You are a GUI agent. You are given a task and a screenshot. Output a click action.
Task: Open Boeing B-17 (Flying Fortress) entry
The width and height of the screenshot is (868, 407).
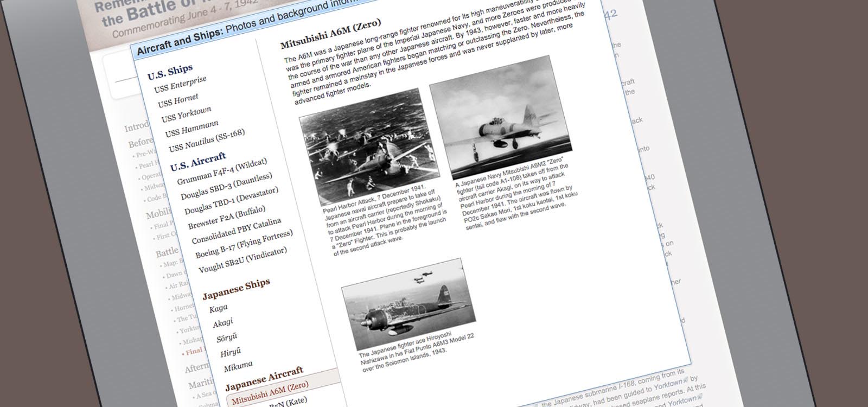coord(244,244)
